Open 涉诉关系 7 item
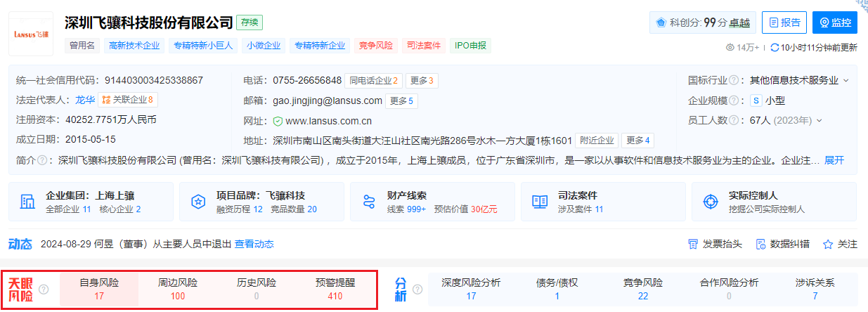Screen dimensions: 868x312 pyautogui.click(x=815, y=289)
